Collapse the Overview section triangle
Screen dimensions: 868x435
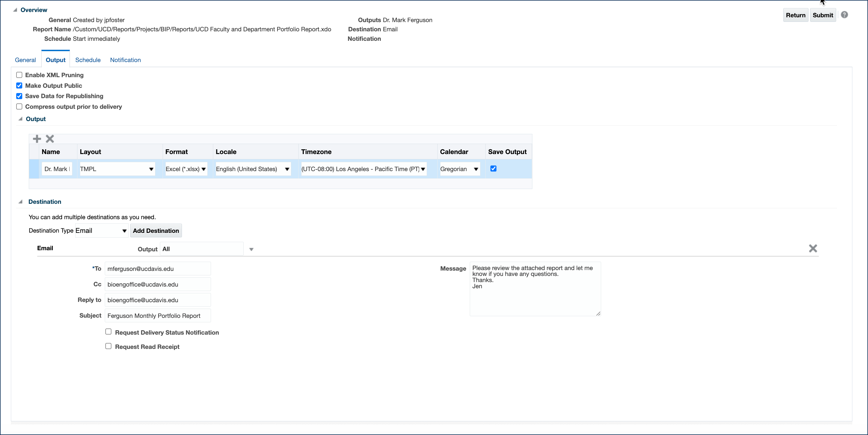pyautogui.click(x=15, y=10)
